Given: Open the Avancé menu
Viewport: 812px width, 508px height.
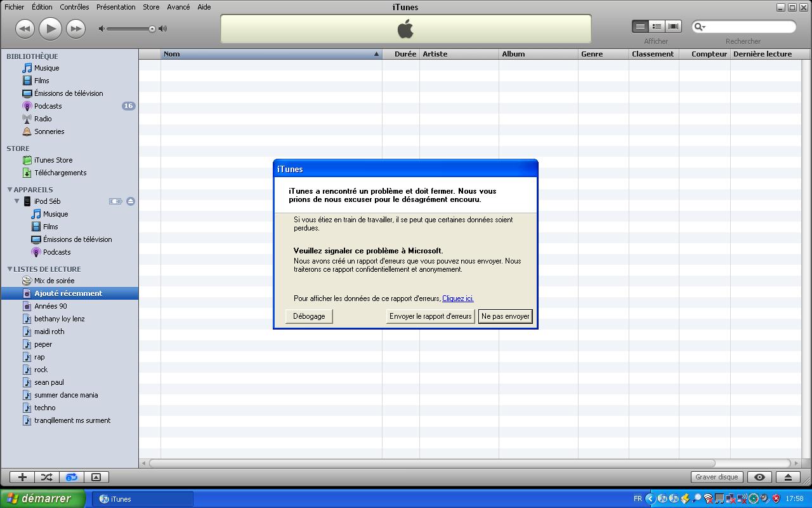Looking at the screenshot, I should (x=178, y=7).
